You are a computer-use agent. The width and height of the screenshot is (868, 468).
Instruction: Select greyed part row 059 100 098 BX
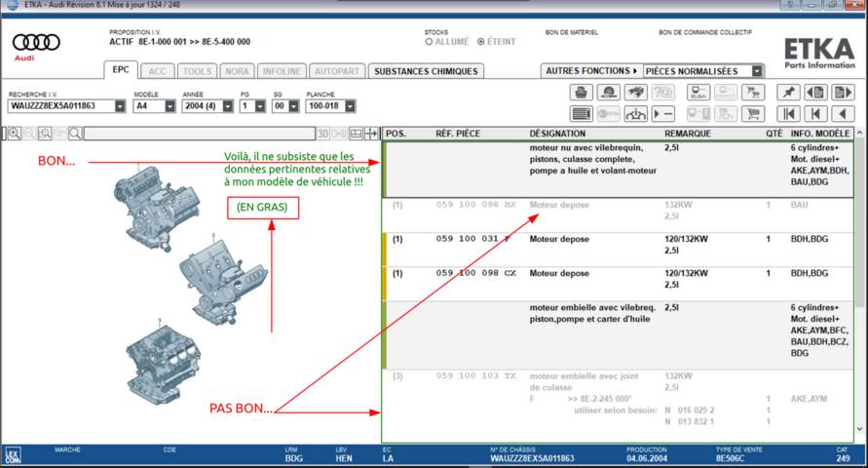[619, 215]
